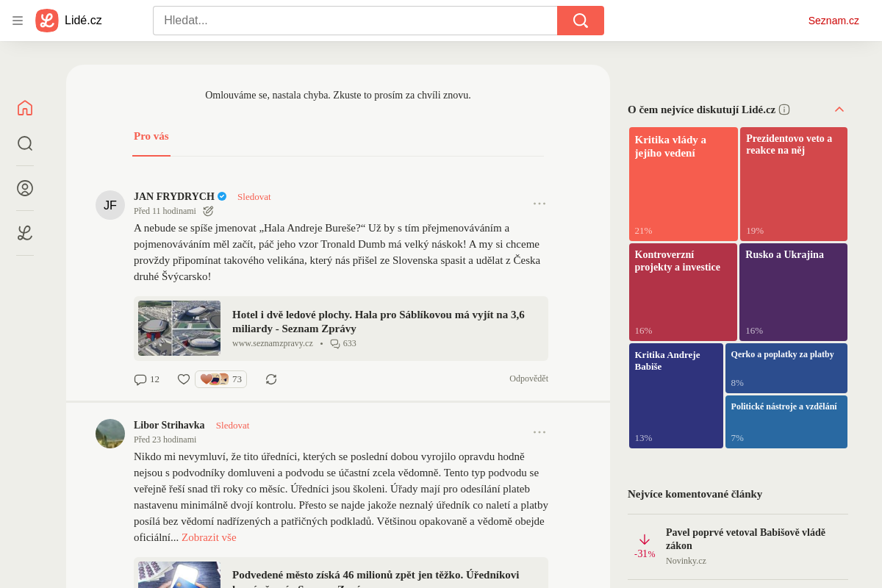Follow Libor Strihavka via Sledovat

(x=233, y=426)
